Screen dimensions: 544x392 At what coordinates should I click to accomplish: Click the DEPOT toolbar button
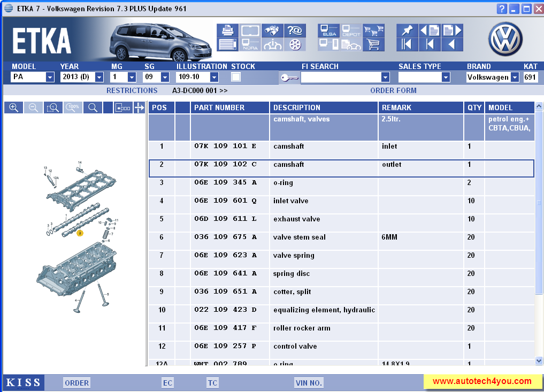coord(351,30)
